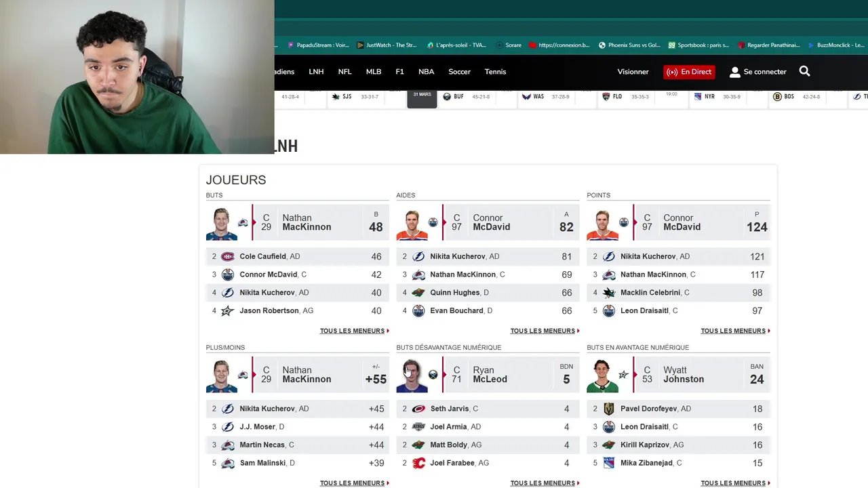The width and height of the screenshot is (868, 488).
Task: Open Kirill Kaprizov player name
Action: click(x=646, y=445)
